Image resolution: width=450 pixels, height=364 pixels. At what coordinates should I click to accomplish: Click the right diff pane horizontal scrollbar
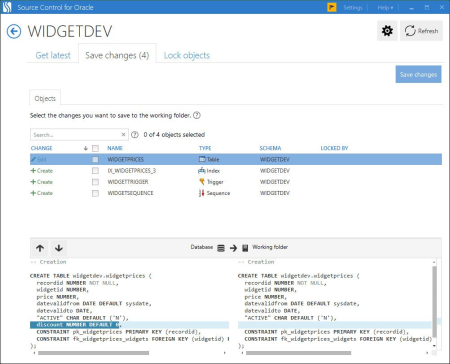(298, 353)
